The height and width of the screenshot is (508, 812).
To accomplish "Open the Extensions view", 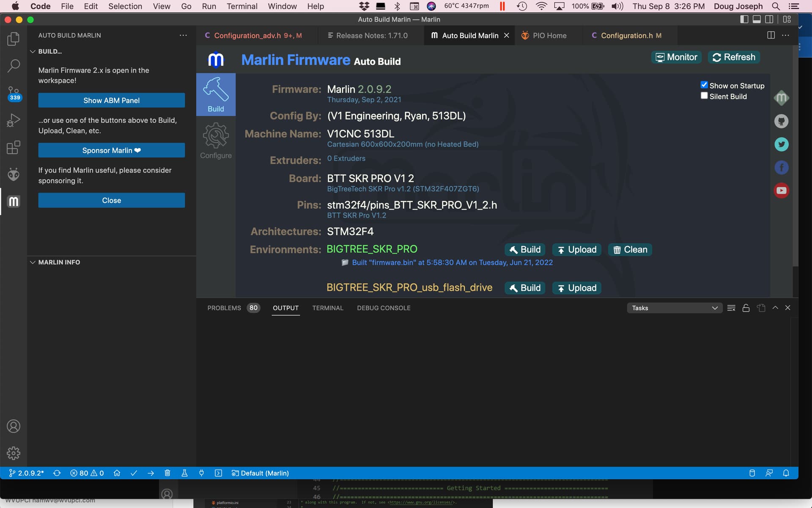I will [x=14, y=147].
